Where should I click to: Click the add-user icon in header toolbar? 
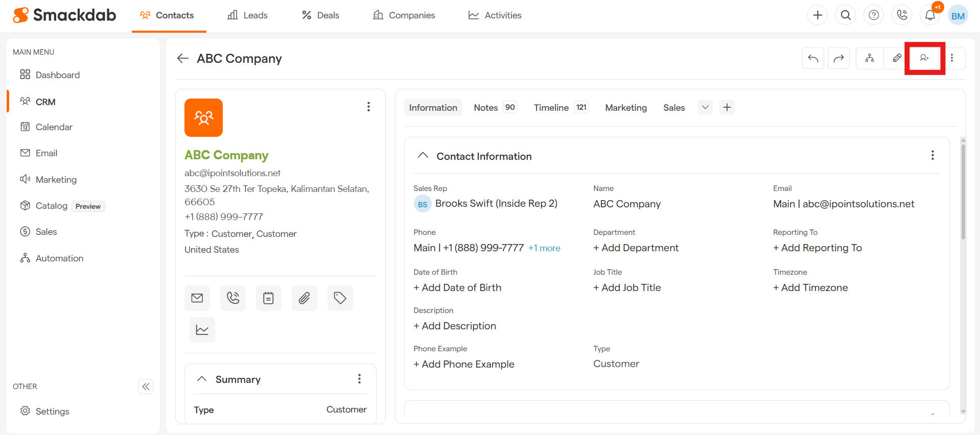point(924,58)
